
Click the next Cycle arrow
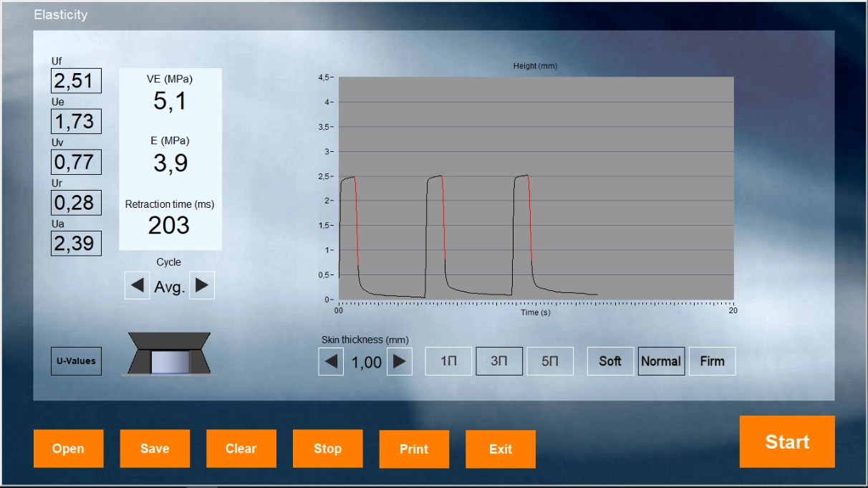pyautogui.click(x=202, y=285)
